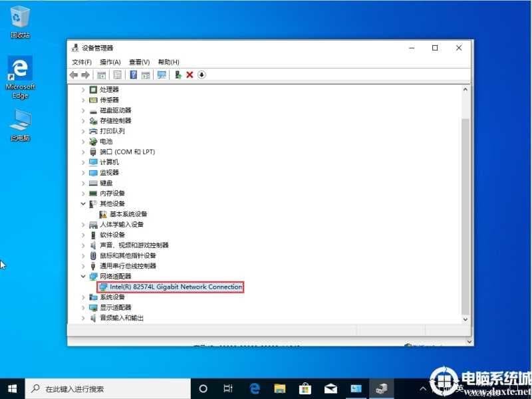
Task: Click the update driver toolbar icon
Action: click(178, 75)
